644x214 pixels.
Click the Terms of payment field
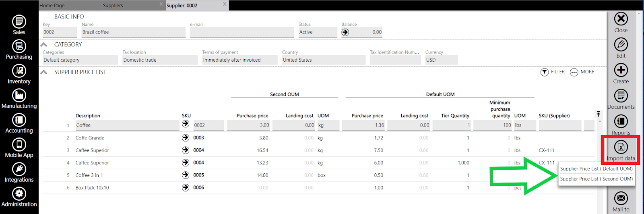[x=239, y=60]
